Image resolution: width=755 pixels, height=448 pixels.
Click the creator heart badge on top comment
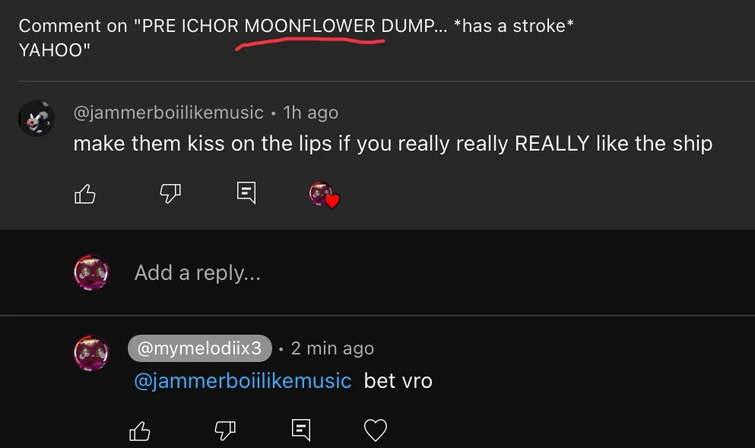pos(322,195)
